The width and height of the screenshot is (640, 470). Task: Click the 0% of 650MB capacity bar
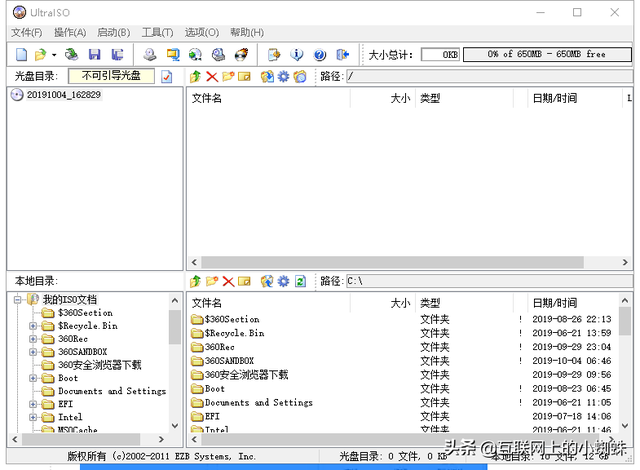point(547,54)
